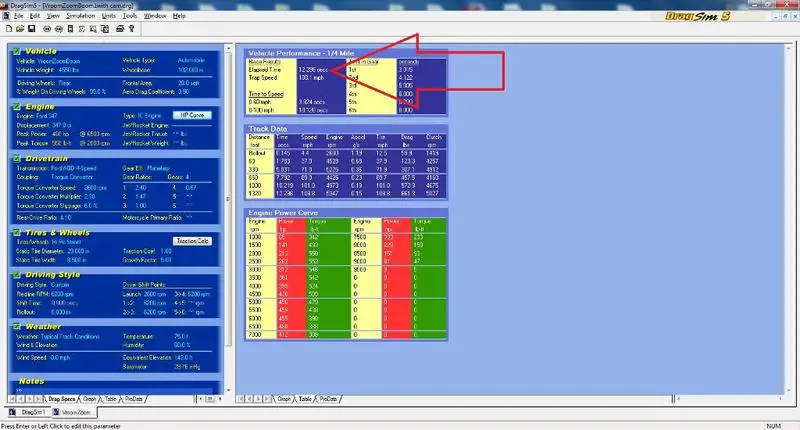Select the ProData tab in left pane

[x=134, y=399]
